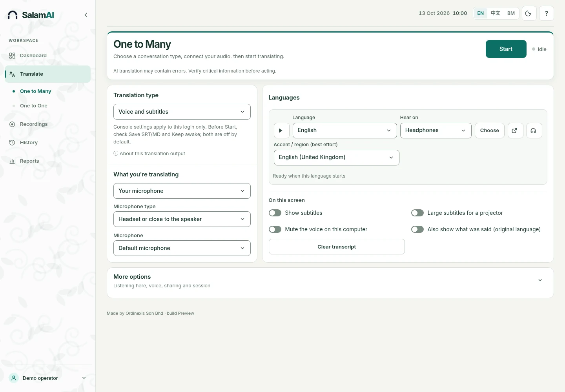Click the Start button

[x=506, y=49]
